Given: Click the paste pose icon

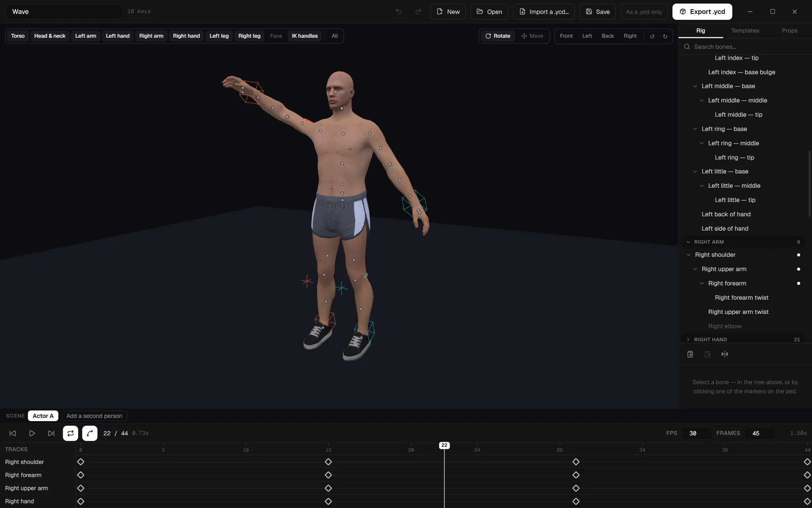Looking at the screenshot, I should [707, 354].
